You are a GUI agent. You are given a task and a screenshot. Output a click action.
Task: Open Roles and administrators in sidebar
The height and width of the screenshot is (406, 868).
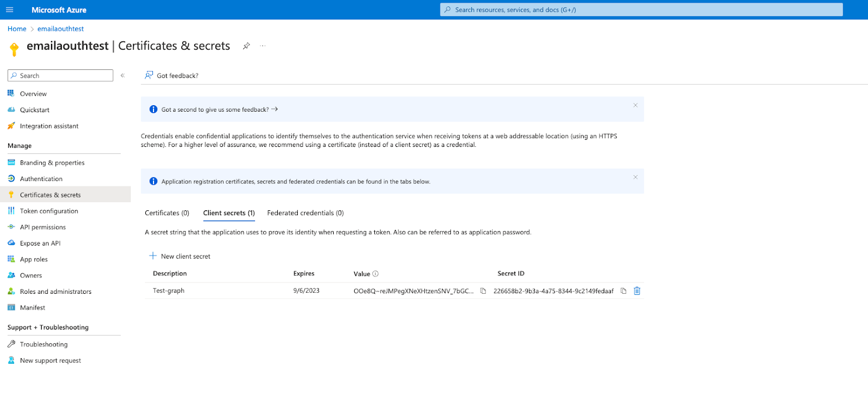56,292
